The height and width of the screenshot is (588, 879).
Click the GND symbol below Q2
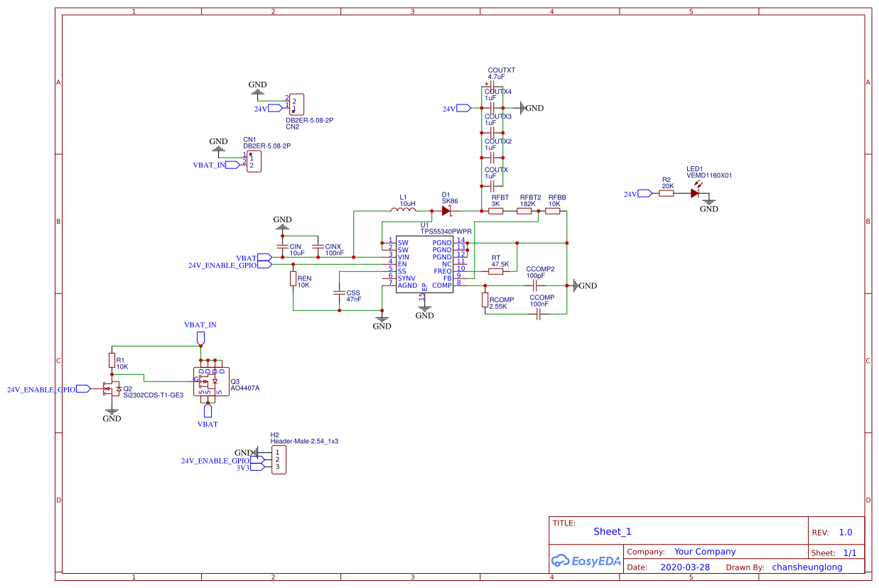(112, 415)
